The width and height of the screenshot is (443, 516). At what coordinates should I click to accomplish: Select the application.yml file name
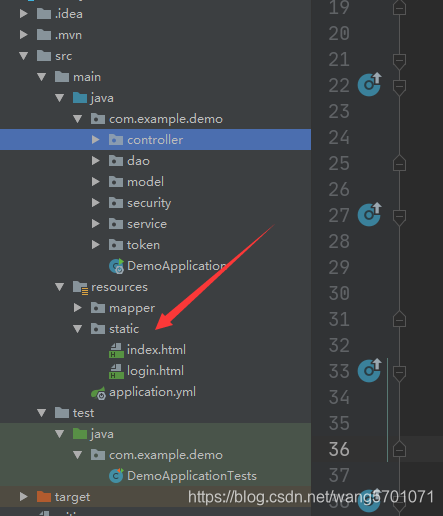tap(152, 392)
